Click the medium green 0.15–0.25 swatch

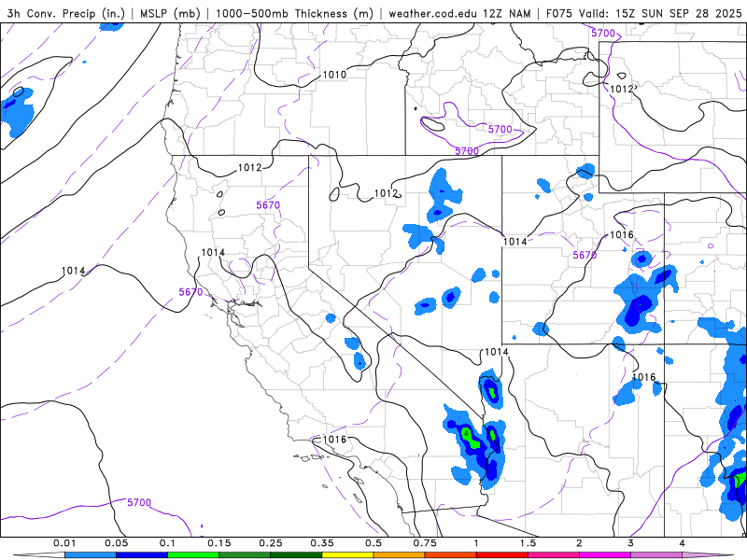coord(245,554)
